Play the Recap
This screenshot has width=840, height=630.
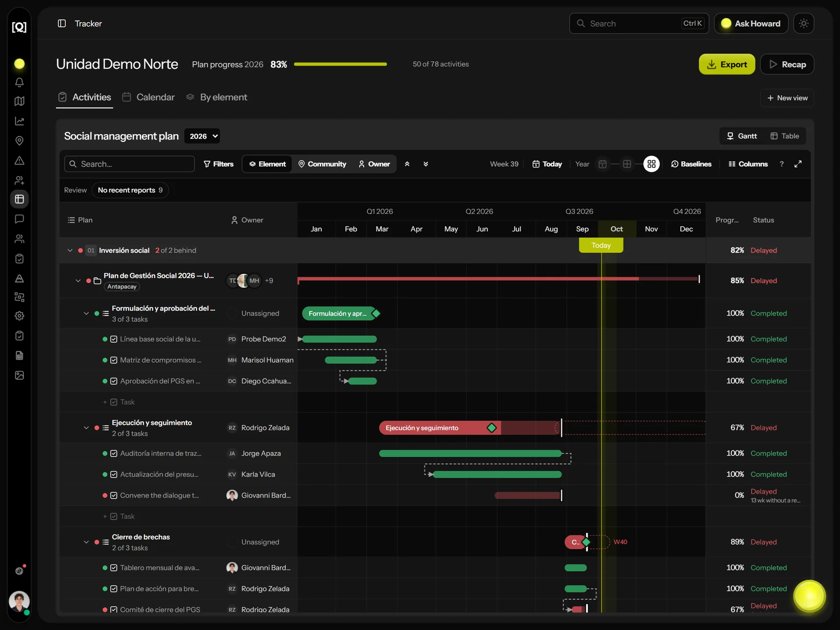pos(787,64)
